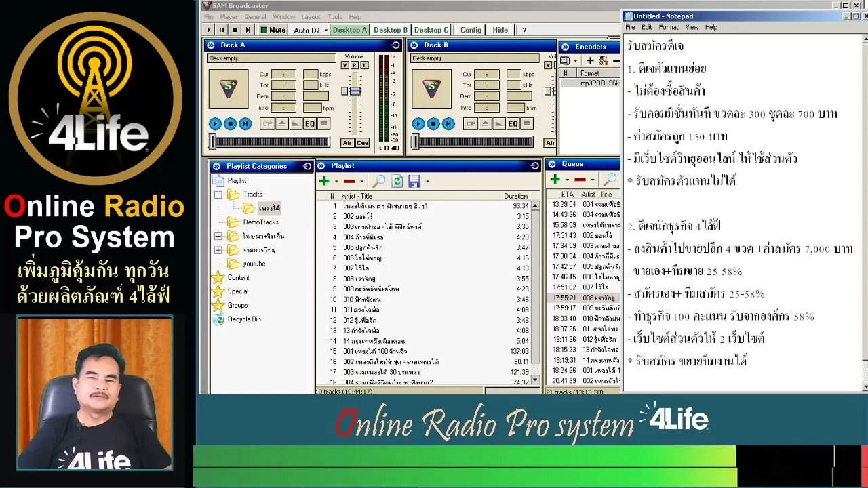Click Deck B eject icon
868x488 pixels.
(485, 123)
